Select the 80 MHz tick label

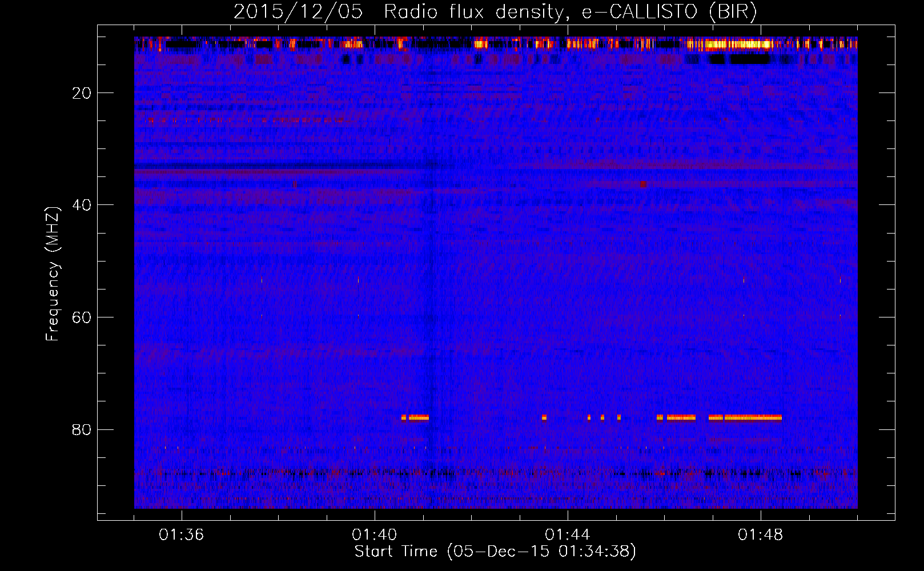[x=82, y=429]
